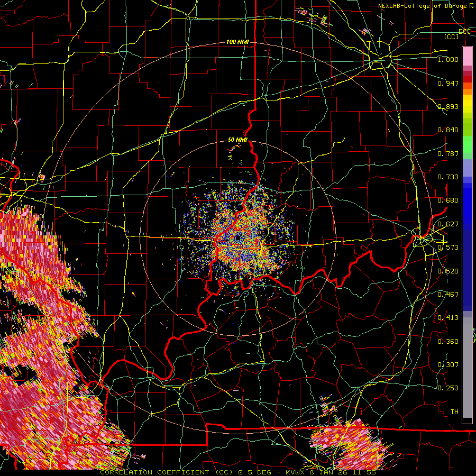Click the 0.413 scale value
This screenshot has height=476, width=476.
(x=448, y=318)
